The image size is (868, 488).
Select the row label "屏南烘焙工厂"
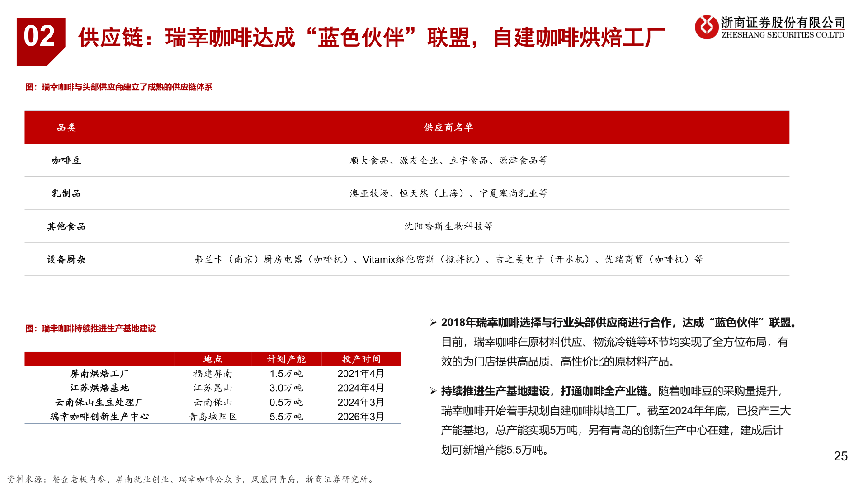pyautogui.click(x=99, y=374)
